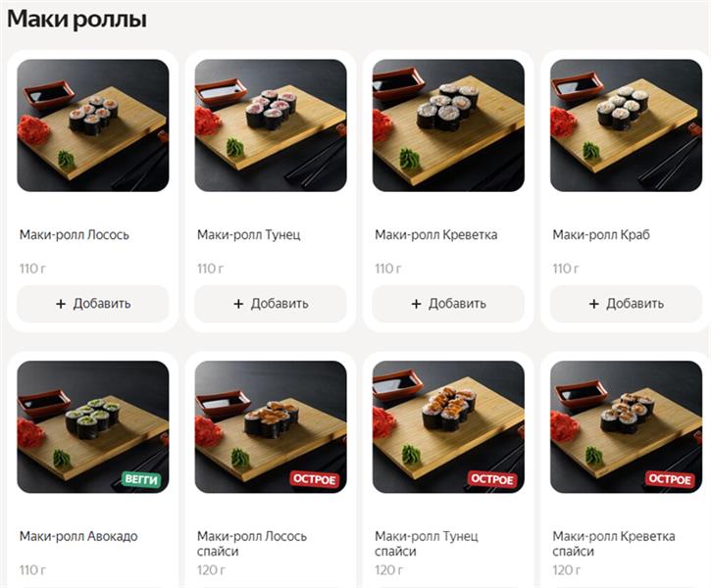
Task: Open the Маки-ролл Краб photo
Action: pyautogui.click(x=627, y=125)
